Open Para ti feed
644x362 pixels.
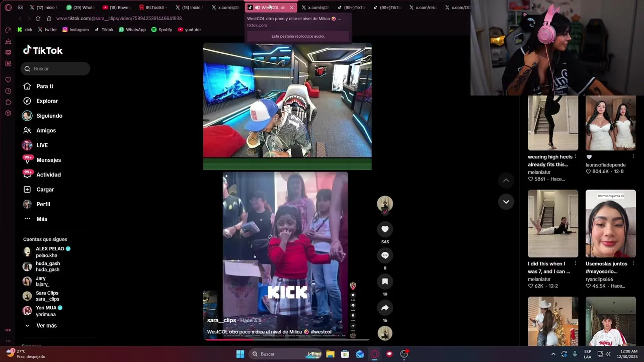point(38,86)
